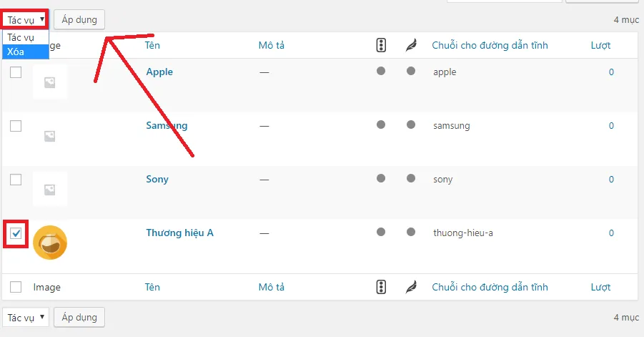Image resolution: width=644 pixels, height=337 pixels.
Task: Open the bottom Tác vụ bulk actions dropdown
Action: pyautogui.click(x=26, y=317)
